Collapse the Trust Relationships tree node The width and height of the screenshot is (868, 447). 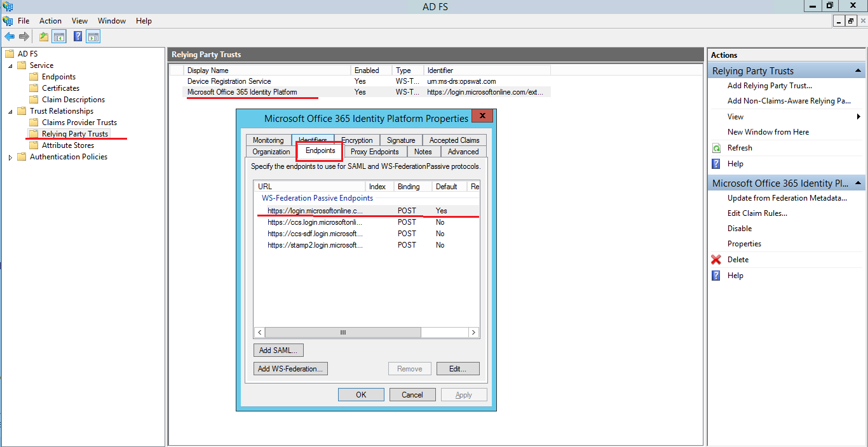(10, 111)
